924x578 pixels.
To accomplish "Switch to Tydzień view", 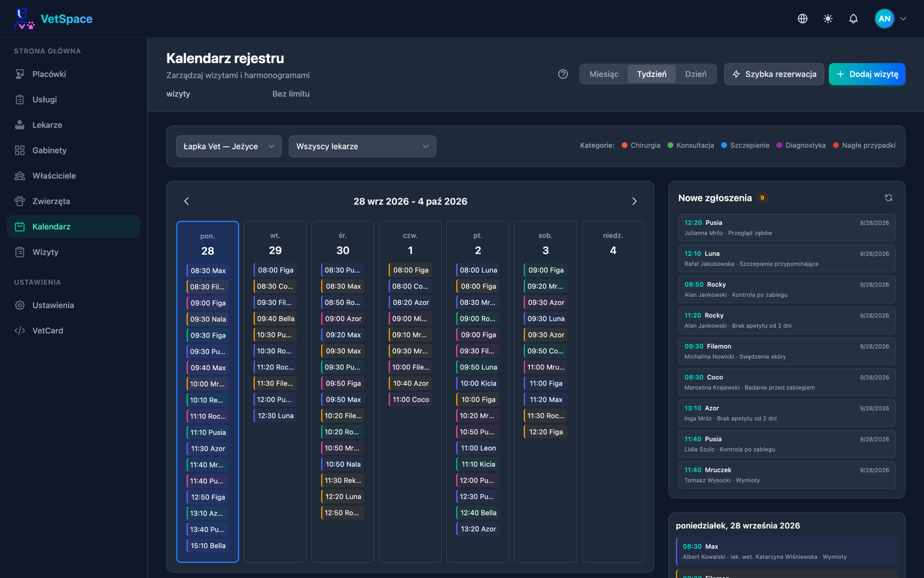I will pos(651,74).
